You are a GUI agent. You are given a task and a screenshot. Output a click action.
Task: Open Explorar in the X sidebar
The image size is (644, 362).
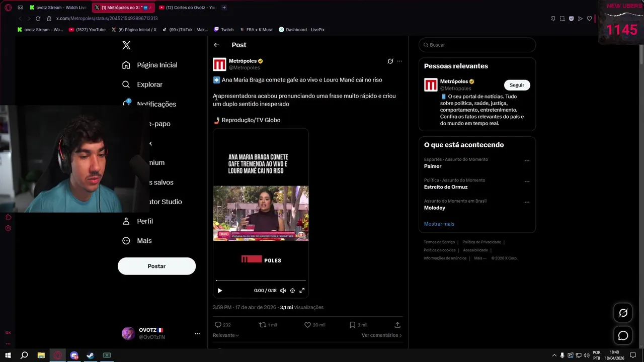point(142,84)
